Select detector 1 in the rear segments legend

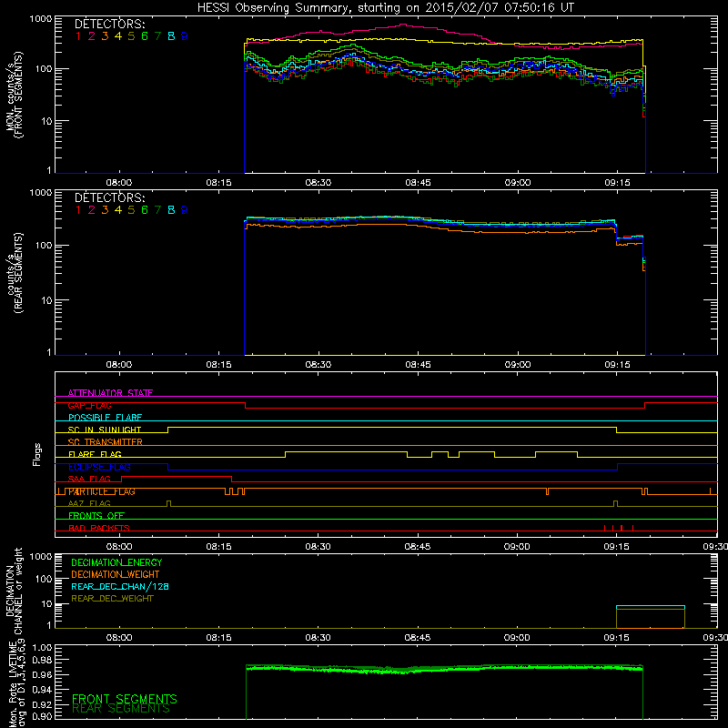[78, 210]
